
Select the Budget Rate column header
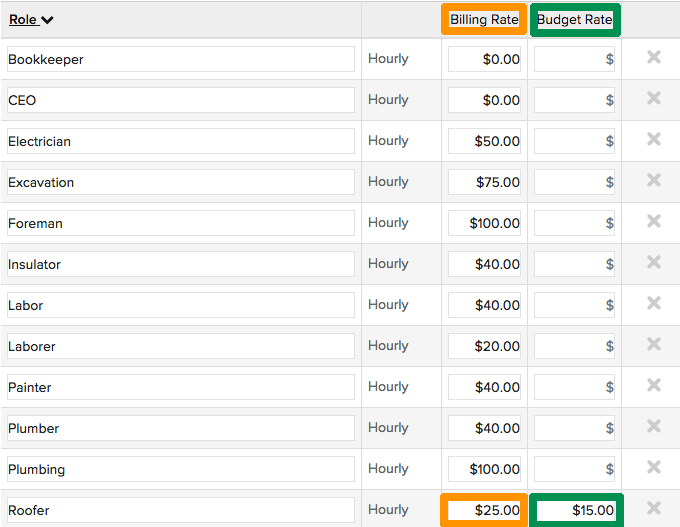[575, 20]
